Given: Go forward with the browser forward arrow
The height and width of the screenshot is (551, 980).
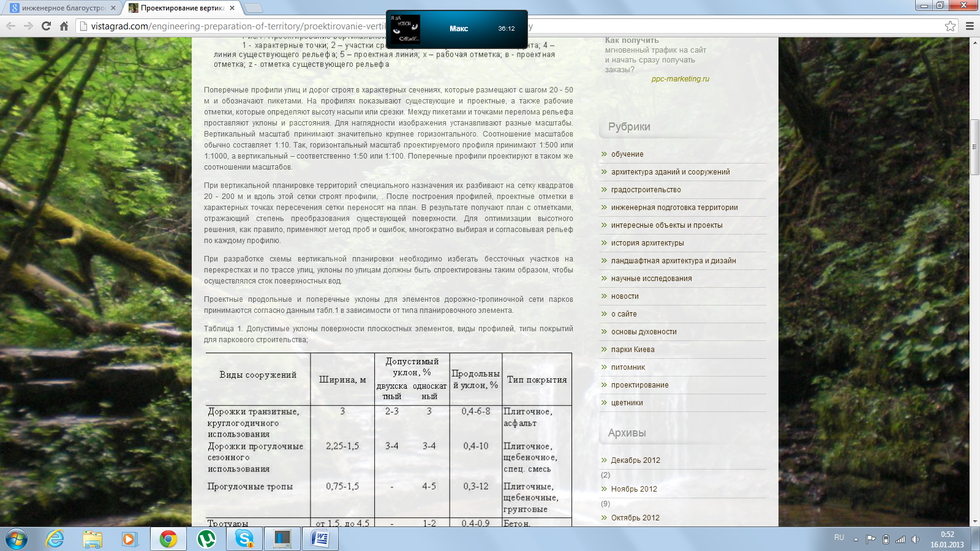Looking at the screenshot, I should coord(28,26).
